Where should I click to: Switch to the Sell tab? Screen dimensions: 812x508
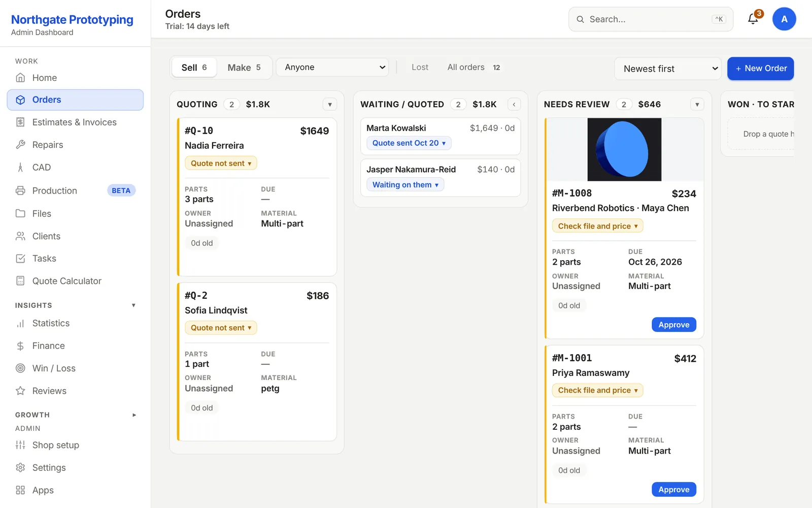(x=194, y=68)
